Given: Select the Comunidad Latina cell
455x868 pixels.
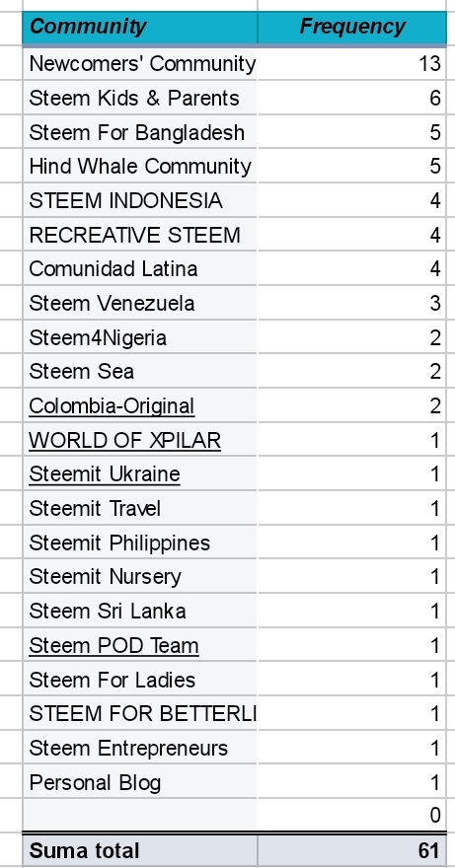Looking at the screenshot, I should pyautogui.click(x=140, y=268).
